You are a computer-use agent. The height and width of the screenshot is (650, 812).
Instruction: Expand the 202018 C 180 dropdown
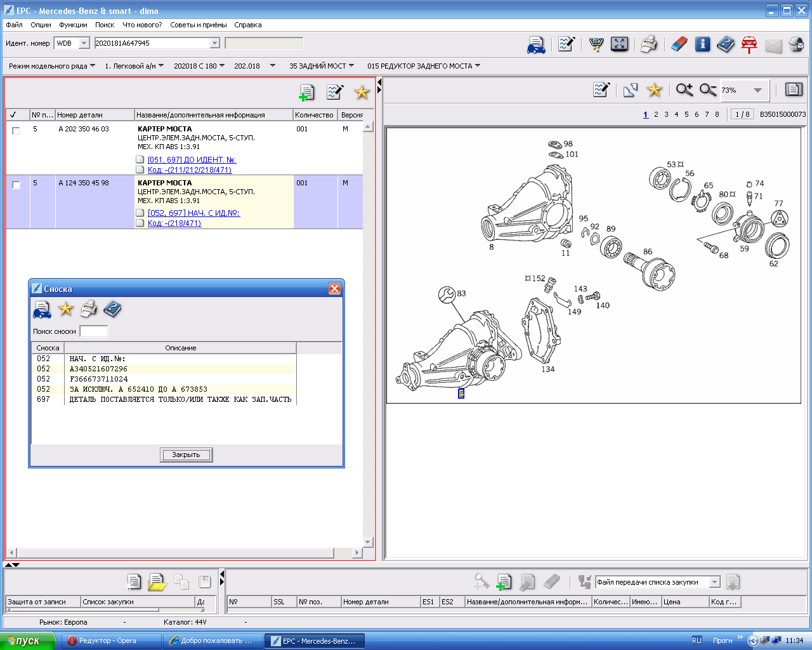199,66
